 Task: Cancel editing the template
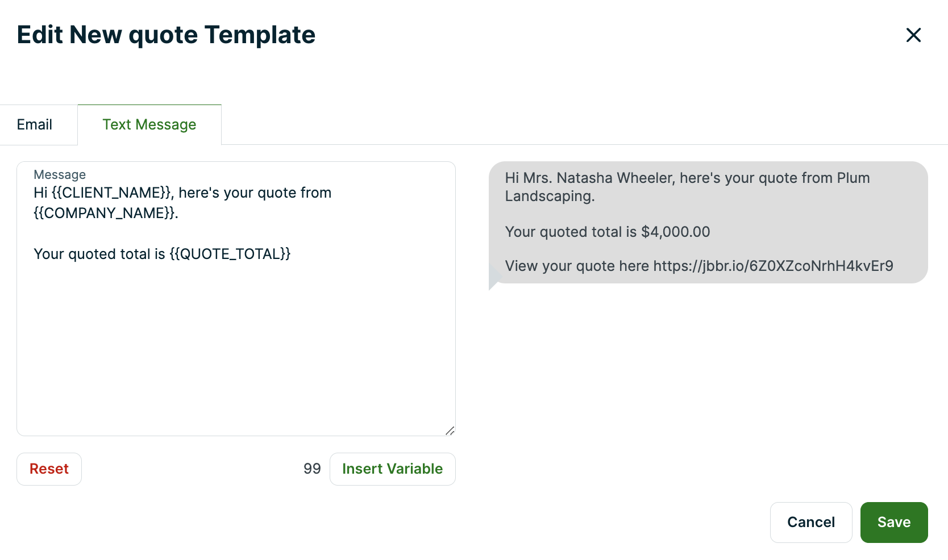811,522
